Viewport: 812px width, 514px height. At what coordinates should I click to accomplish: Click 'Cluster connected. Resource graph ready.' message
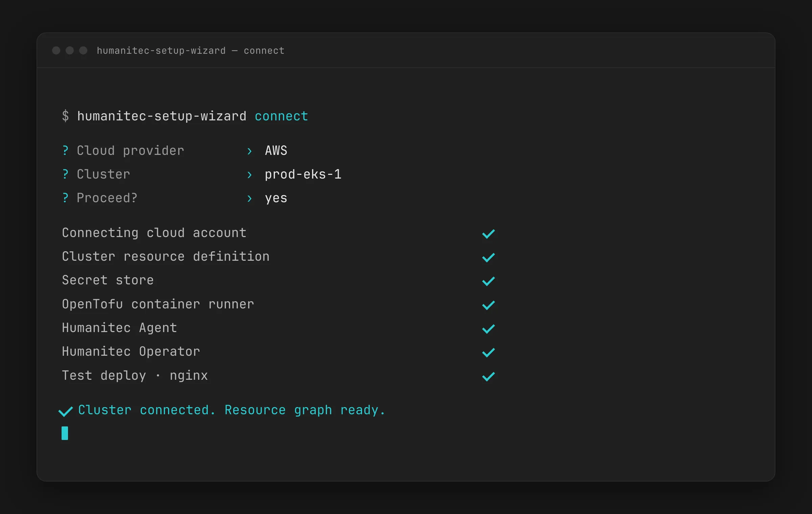coord(232,410)
